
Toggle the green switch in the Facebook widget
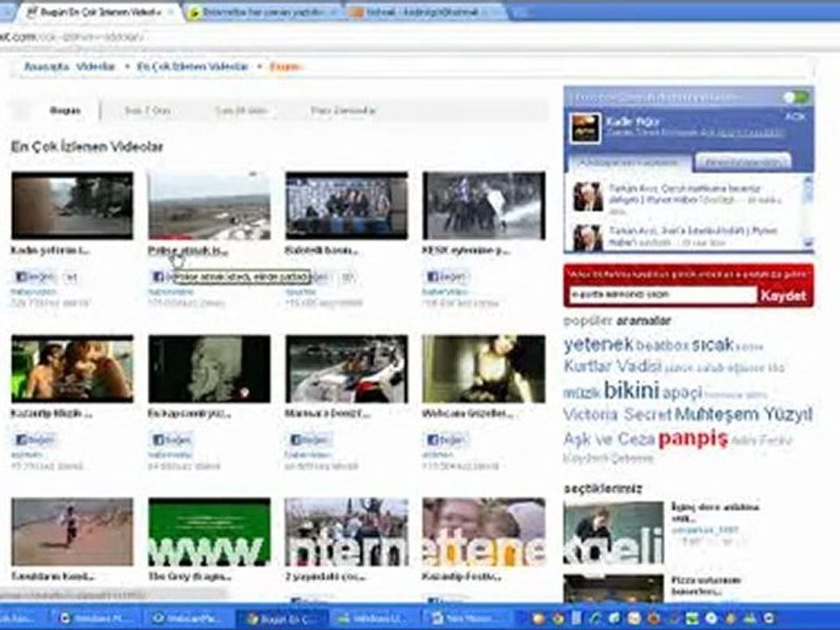click(x=795, y=97)
